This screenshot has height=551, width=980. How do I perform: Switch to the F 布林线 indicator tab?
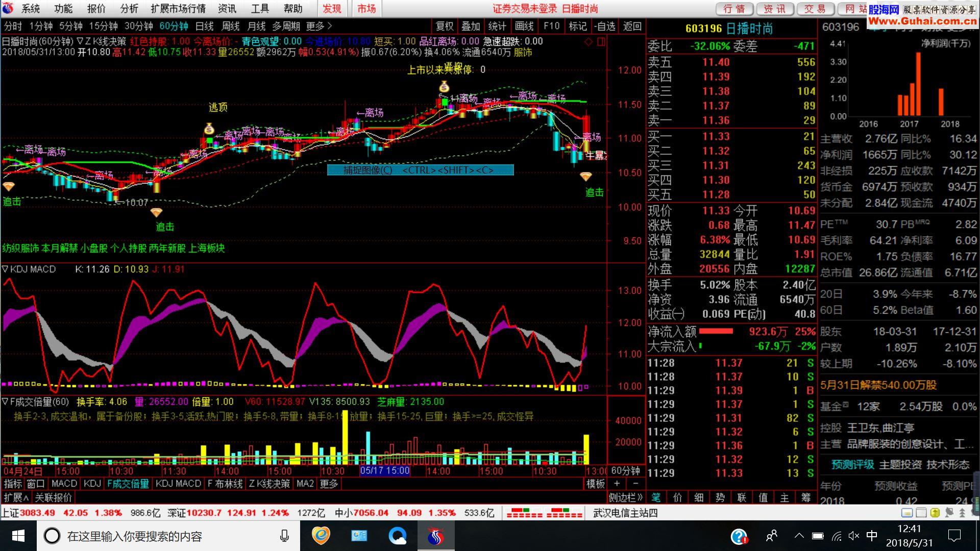click(x=225, y=484)
